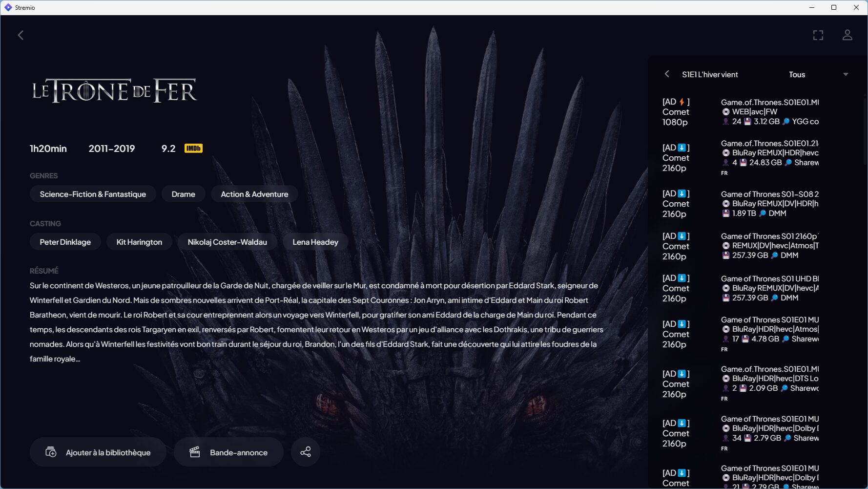Open the user profile menu icon
Image resolution: width=868 pixels, height=489 pixels.
[x=847, y=35]
